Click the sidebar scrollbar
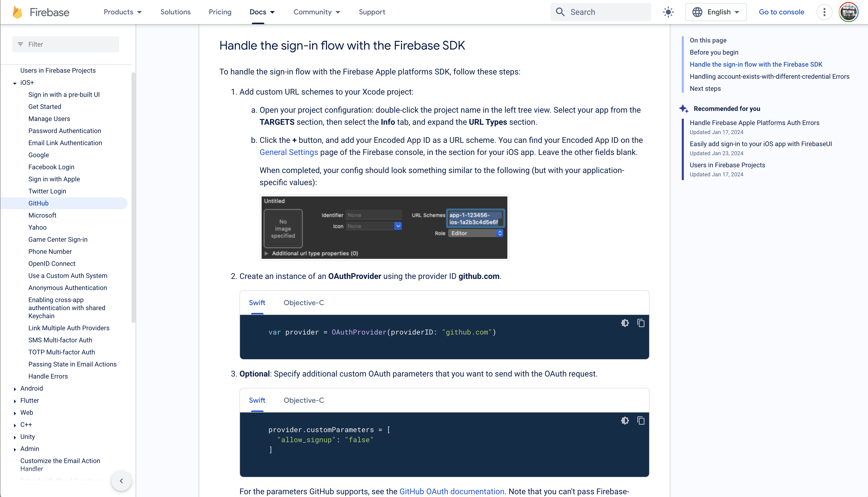The height and width of the screenshot is (497, 868). pyautogui.click(x=133, y=197)
